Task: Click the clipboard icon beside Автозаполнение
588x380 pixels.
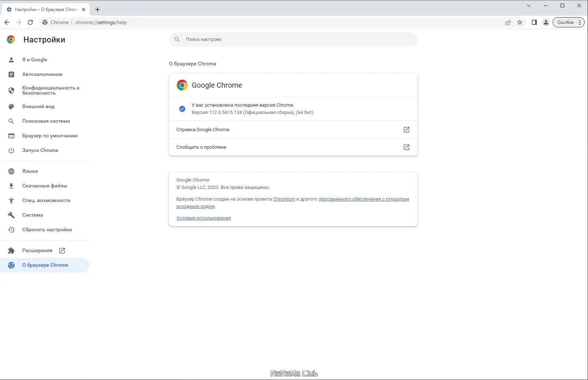Action: tap(11, 74)
